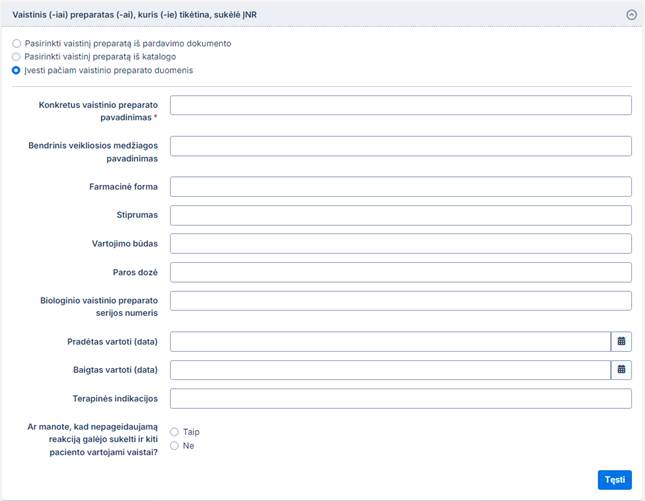Select 'Pasirinkti vaistinį preparatą iš katalogo' option
The height and width of the screenshot is (501, 645).
click(17, 57)
